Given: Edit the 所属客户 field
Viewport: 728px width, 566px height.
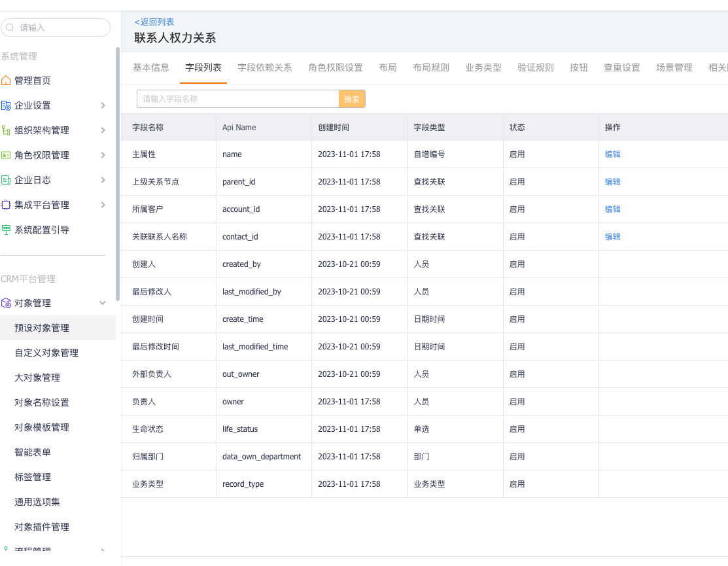Looking at the screenshot, I should tap(612, 209).
